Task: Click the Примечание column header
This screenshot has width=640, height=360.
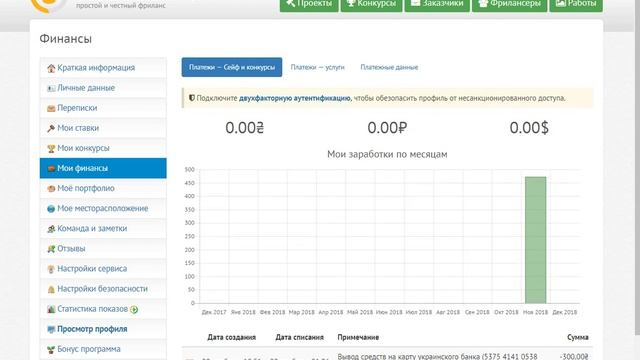Action: pos(358,337)
